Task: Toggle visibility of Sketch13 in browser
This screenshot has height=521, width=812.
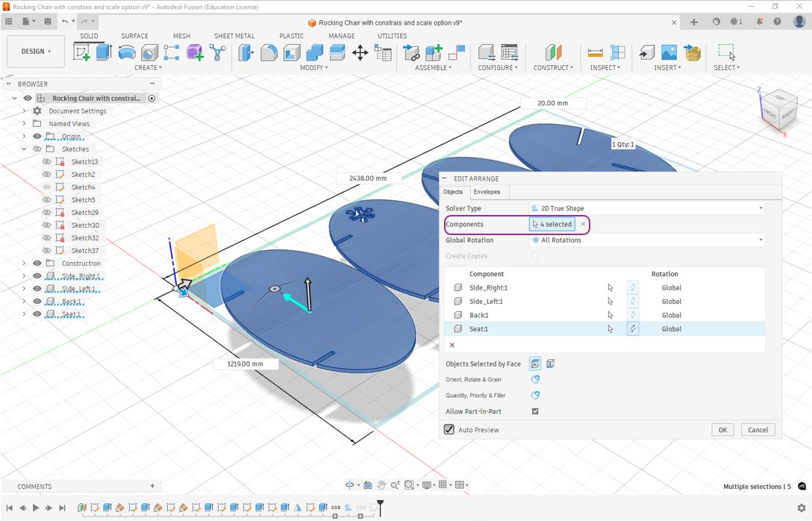Action: click(47, 162)
